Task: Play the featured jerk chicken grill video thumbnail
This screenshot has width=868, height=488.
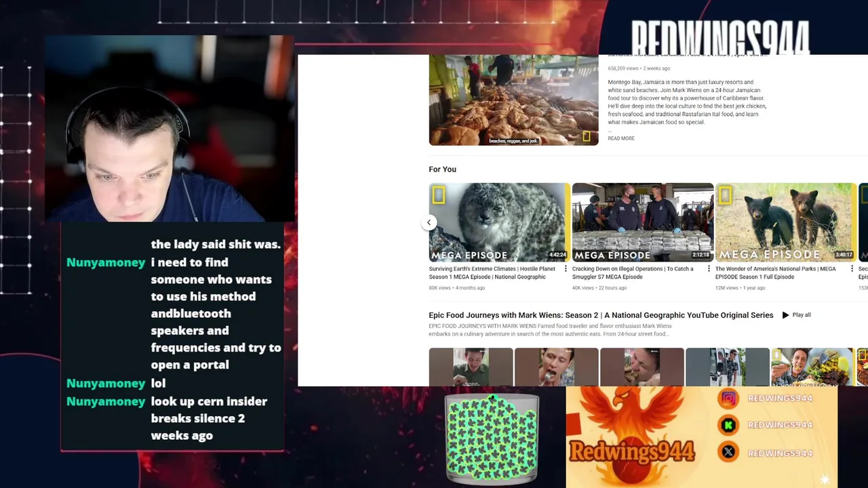Action: [513, 100]
